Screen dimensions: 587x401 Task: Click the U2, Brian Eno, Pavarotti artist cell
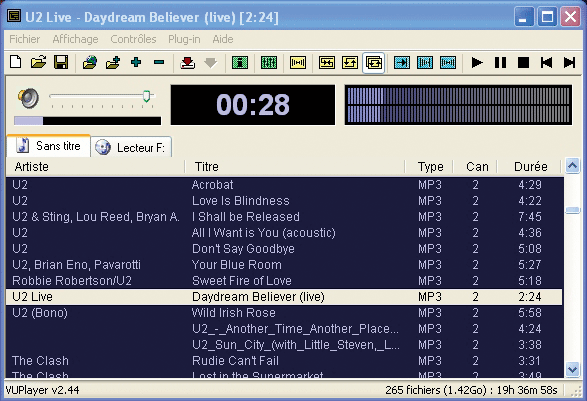pos(76,265)
